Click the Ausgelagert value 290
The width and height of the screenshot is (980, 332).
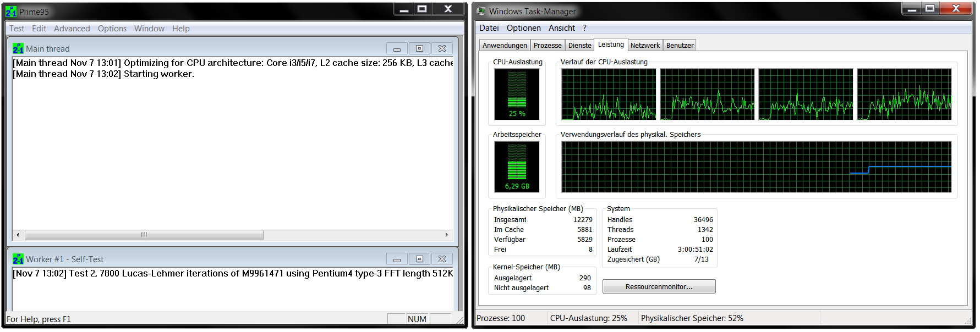[585, 278]
